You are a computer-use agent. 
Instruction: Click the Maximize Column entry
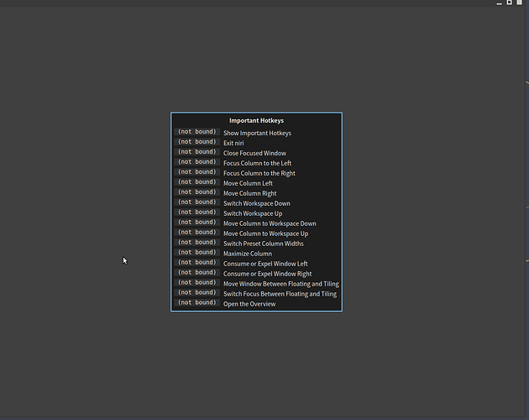[x=248, y=254]
